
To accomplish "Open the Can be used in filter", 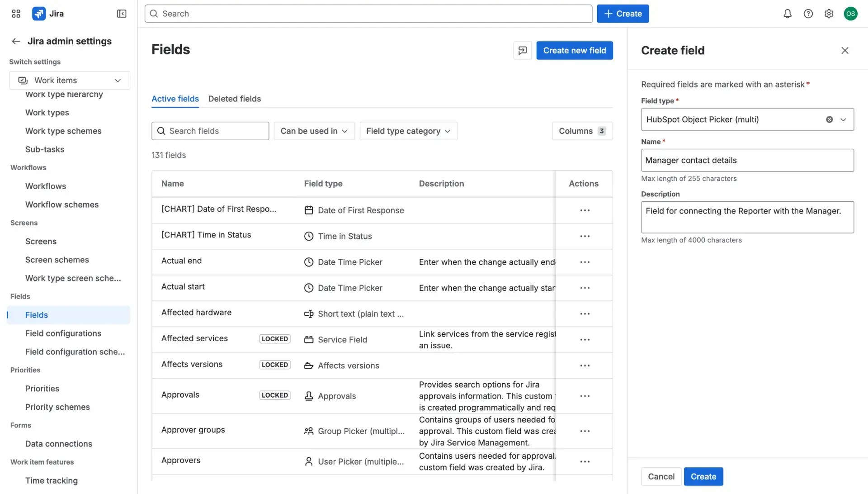I will pyautogui.click(x=314, y=131).
